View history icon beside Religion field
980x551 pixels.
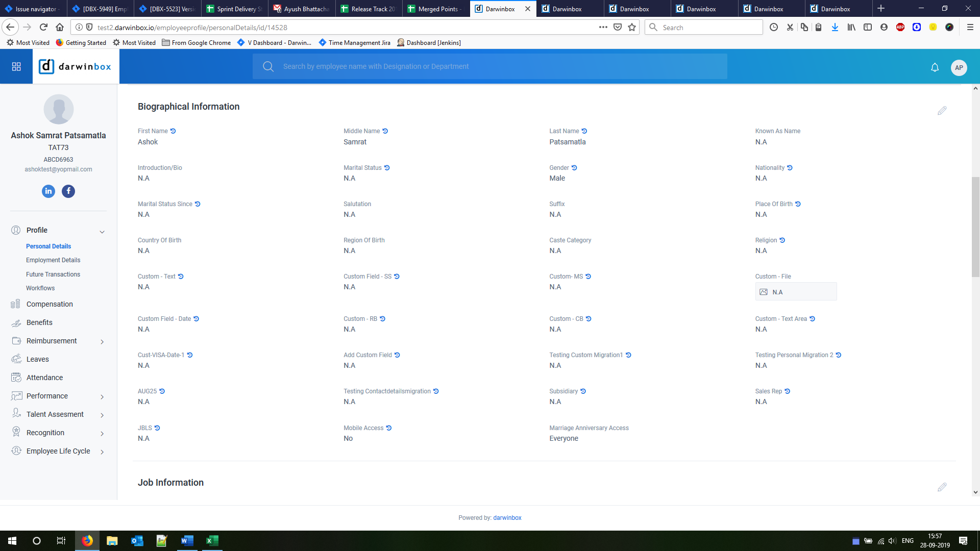[x=782, y=240]
